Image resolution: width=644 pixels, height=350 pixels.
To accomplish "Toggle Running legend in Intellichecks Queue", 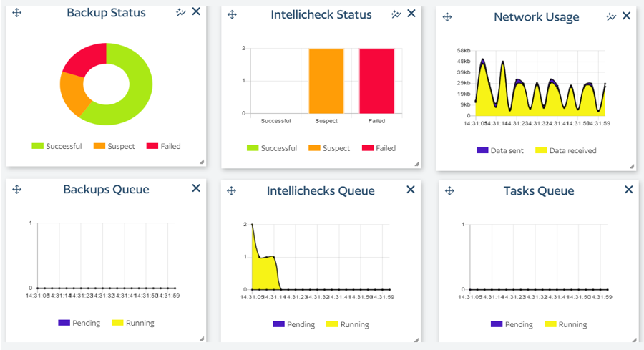I will click(347, 324).
